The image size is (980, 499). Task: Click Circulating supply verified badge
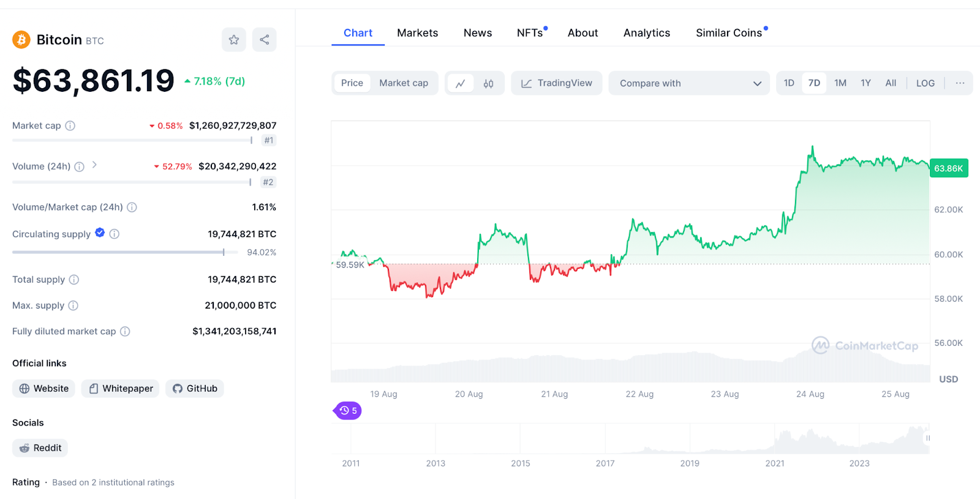(x=100, y=233)
